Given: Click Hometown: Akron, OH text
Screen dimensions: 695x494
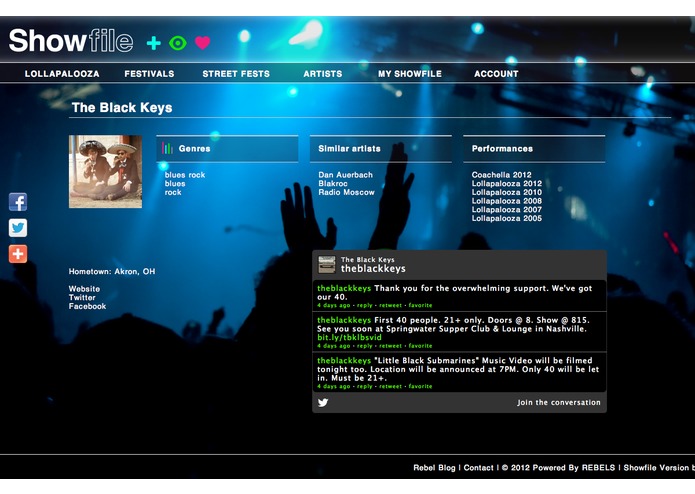Looking at the screenshot, I should coord(112,271).
